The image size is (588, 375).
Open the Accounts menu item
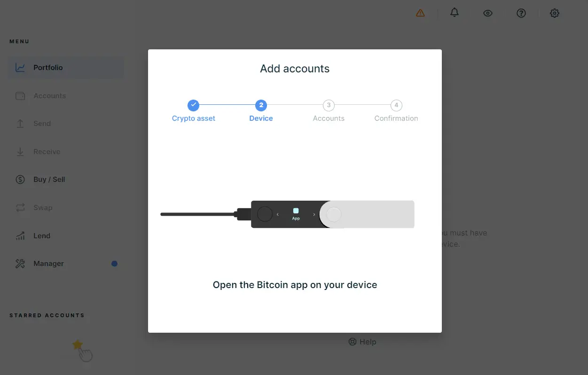[x=66, y=96]
